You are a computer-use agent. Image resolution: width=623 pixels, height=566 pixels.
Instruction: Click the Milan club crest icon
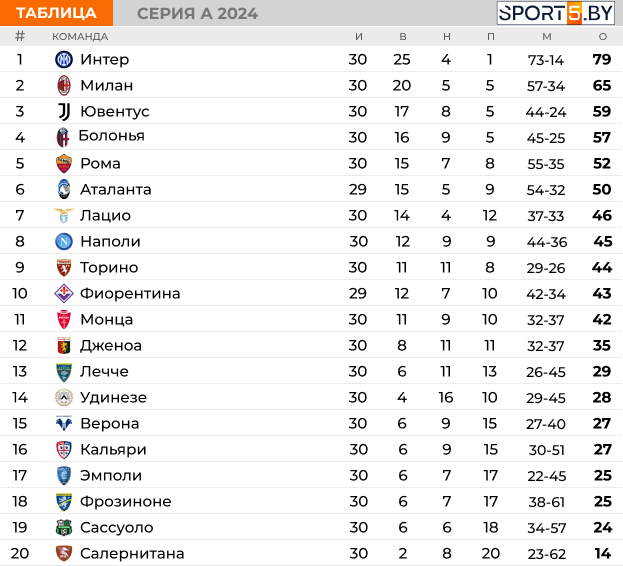point(64,85)
